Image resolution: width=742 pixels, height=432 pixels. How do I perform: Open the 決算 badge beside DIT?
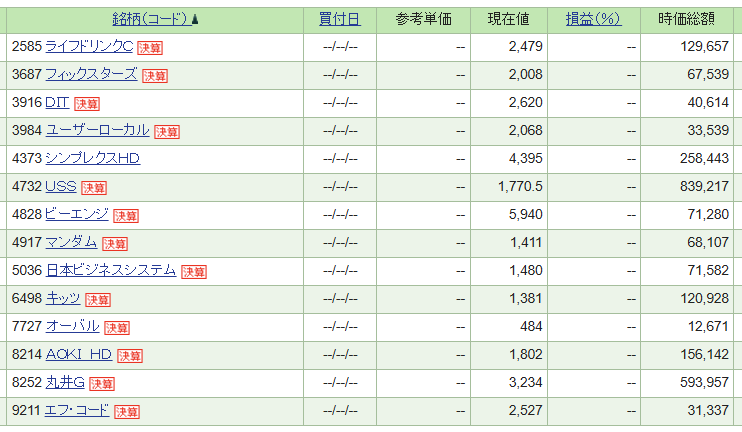[87, 104]
